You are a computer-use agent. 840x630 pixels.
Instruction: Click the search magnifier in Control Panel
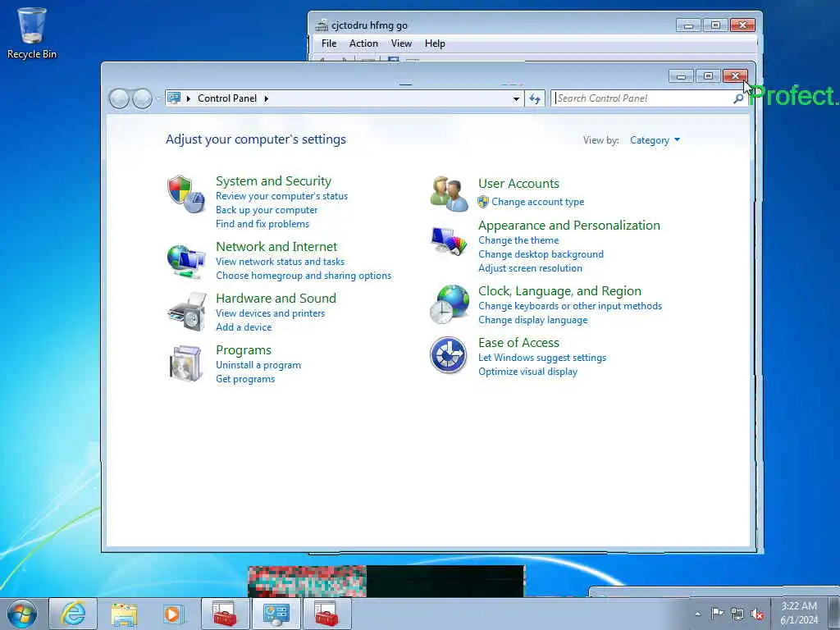tap(737, 98)
